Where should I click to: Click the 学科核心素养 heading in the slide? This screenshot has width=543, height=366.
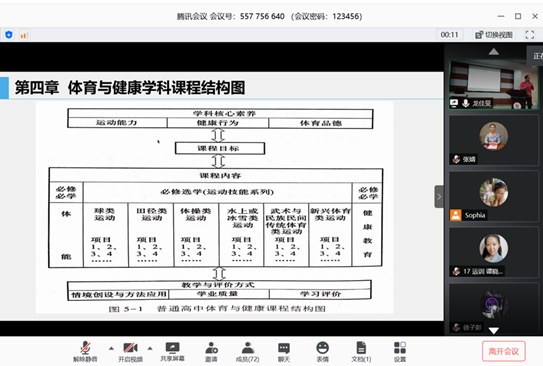[224, 114]
